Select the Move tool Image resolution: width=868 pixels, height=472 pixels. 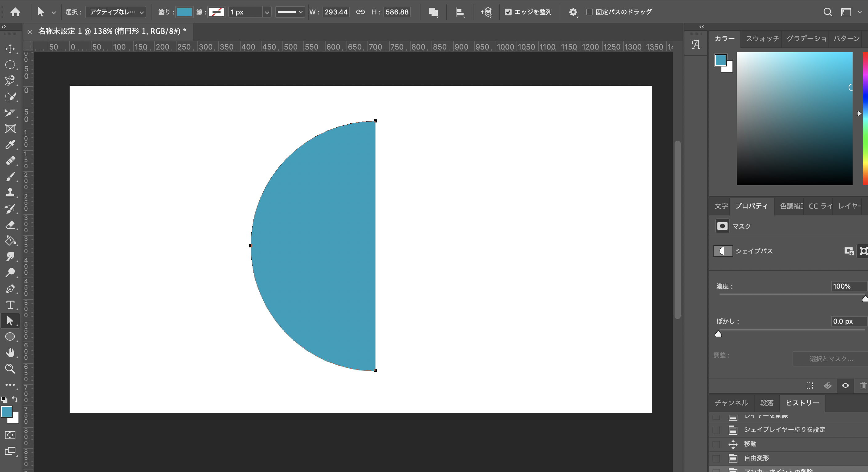point(10,49)
